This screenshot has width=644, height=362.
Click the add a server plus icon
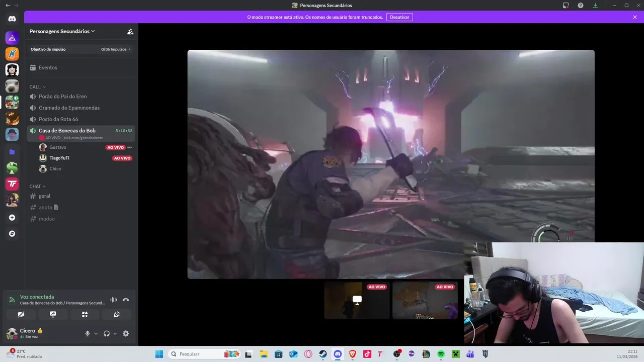(12, 218)
